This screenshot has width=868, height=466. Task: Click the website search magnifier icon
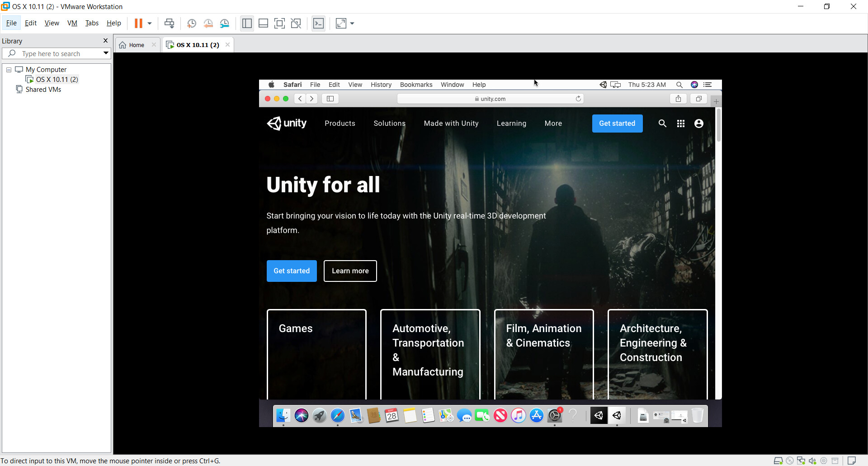coord(662,124)
